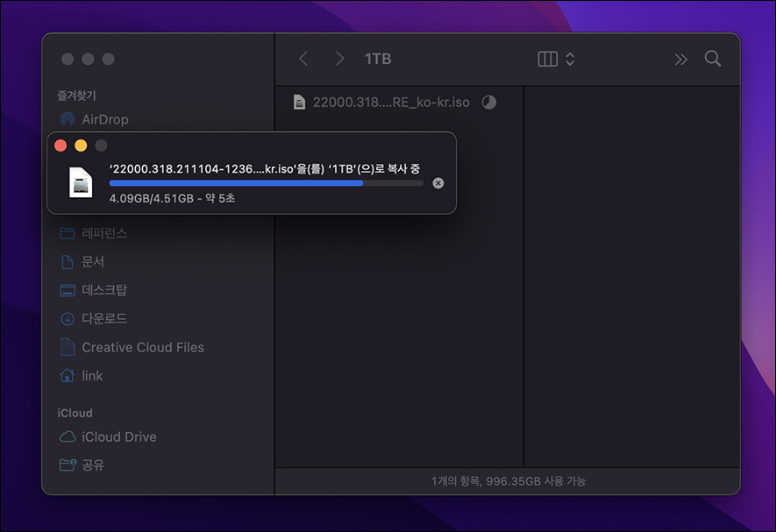The image size is (776, 532).
Task: Switch to column view icon
Action: pos(547,59)
